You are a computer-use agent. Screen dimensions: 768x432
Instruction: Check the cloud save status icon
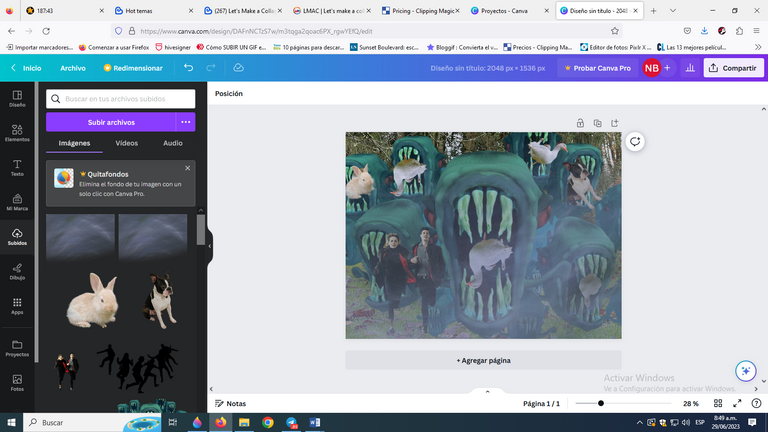239,68
